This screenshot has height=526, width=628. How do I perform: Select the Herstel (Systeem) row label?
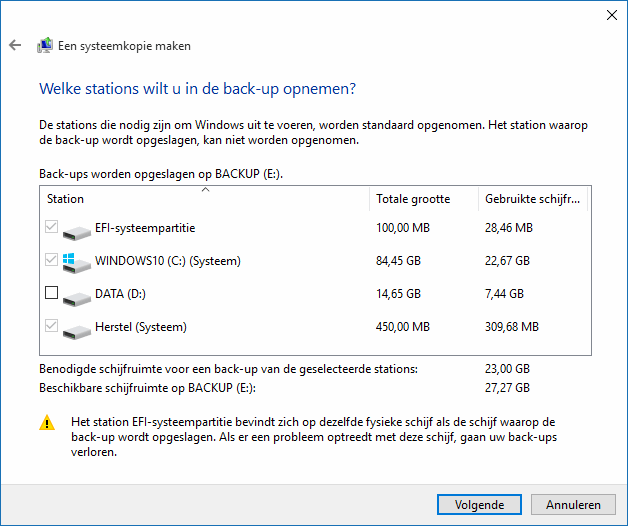tap(141, 327)
